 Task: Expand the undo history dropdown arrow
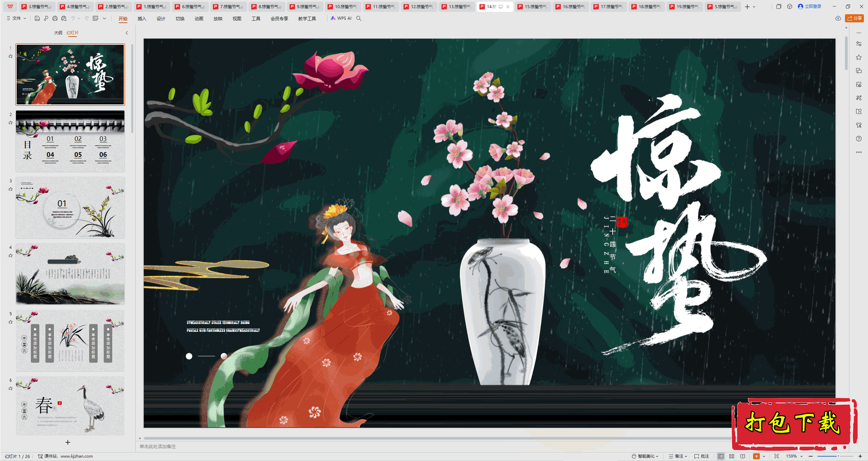click(79, 18)
